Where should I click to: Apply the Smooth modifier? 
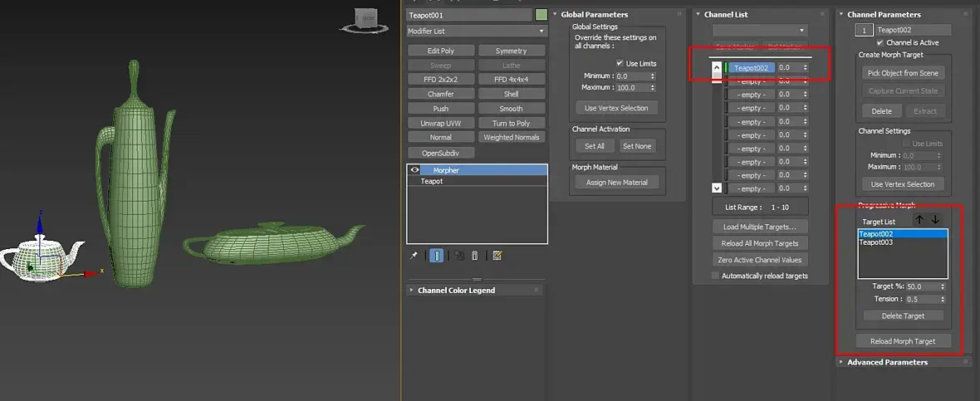coord(512,108)
